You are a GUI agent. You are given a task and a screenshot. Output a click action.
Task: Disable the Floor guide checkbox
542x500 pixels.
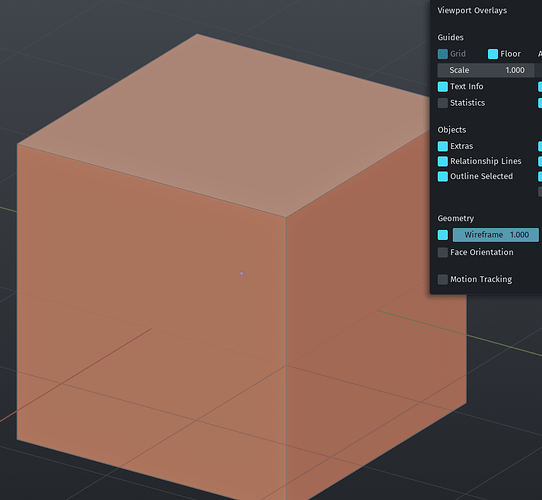pyautogui.click(x=493, y=54)
